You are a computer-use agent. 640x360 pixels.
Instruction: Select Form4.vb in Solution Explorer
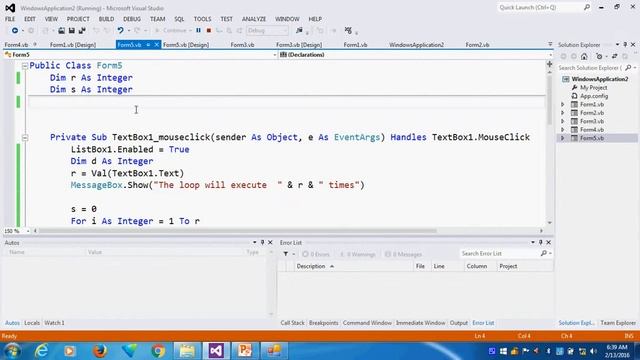click(592, 130)
